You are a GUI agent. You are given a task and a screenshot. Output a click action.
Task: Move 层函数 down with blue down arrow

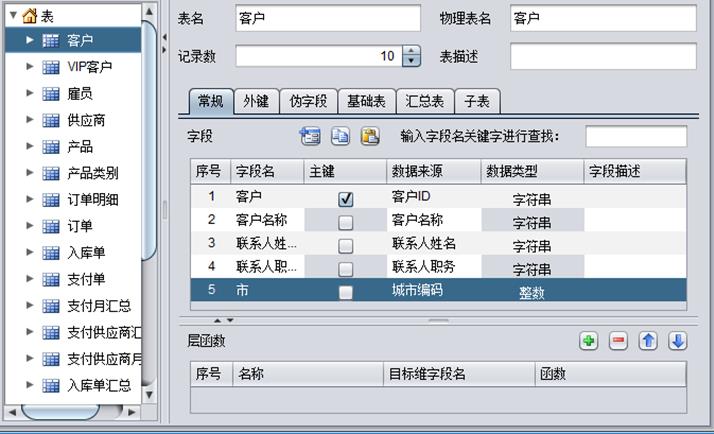click(x=678, y=341)
